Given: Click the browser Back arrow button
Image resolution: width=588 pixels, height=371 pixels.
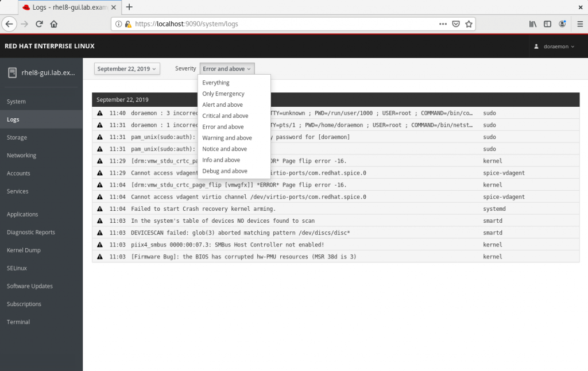Looking at the screenshot, I should [9, 24].
